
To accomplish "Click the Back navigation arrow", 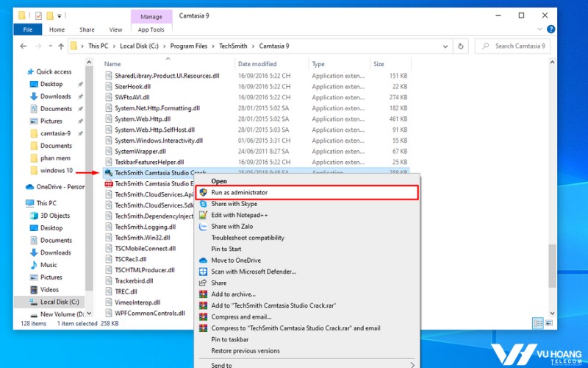I will tap(24, 46).
